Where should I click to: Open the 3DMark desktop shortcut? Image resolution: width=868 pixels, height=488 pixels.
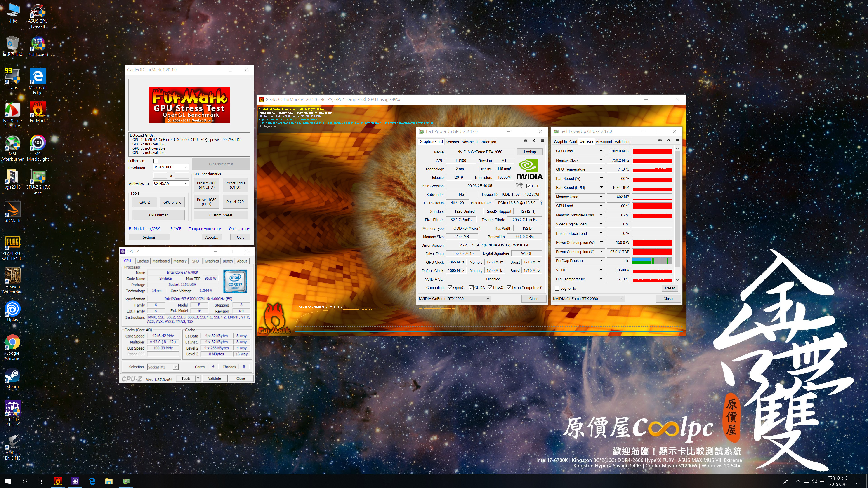pyautogui.click(x=12, y=212)
